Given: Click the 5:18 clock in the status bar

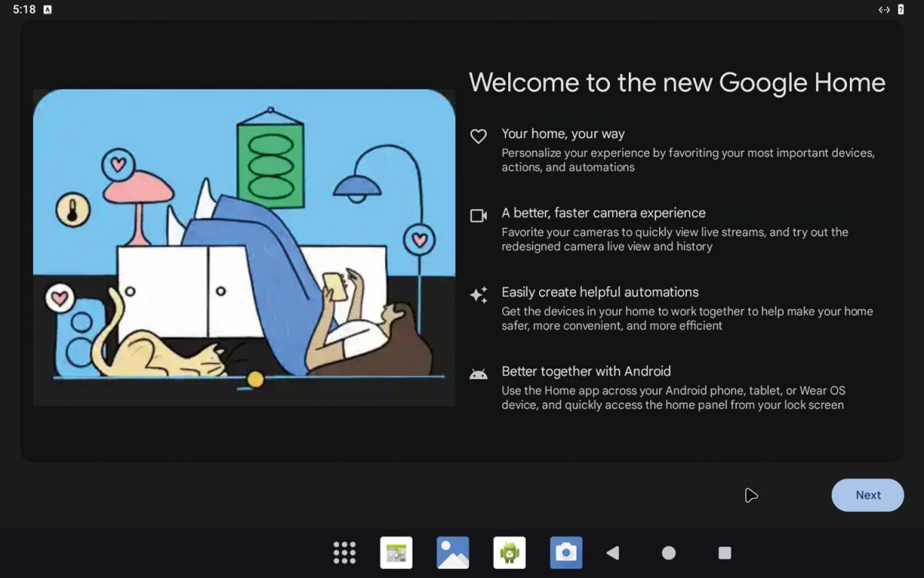Looking at the screenshot, I should tap(24, 10).
